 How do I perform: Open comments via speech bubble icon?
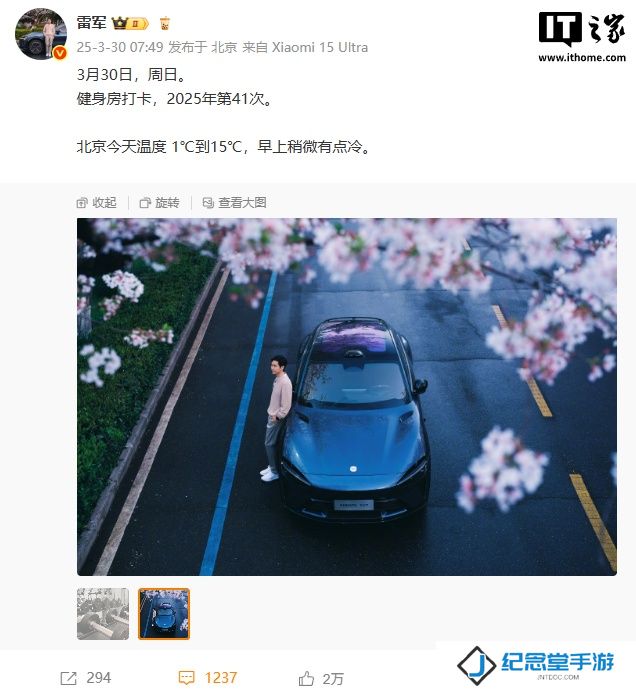click(186, 678)
